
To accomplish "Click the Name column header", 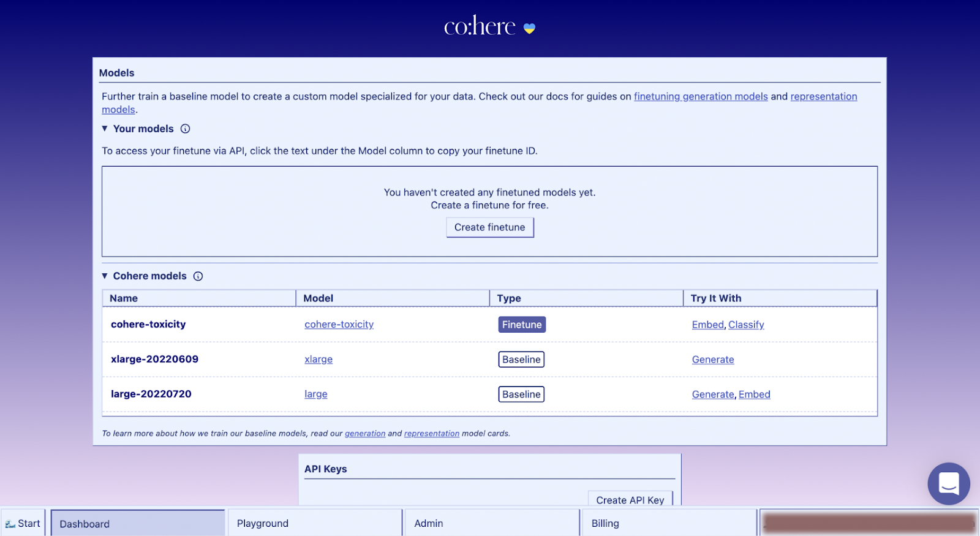I will tap(199, 298).
